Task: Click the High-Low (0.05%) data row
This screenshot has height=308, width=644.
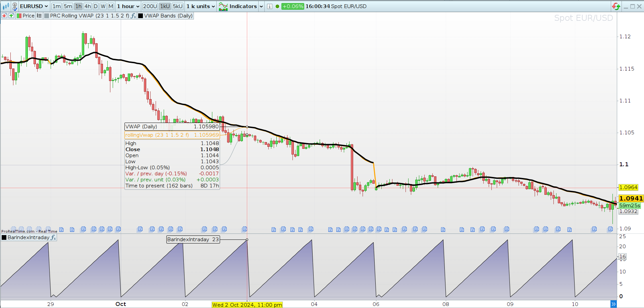Action: (172, 168)
